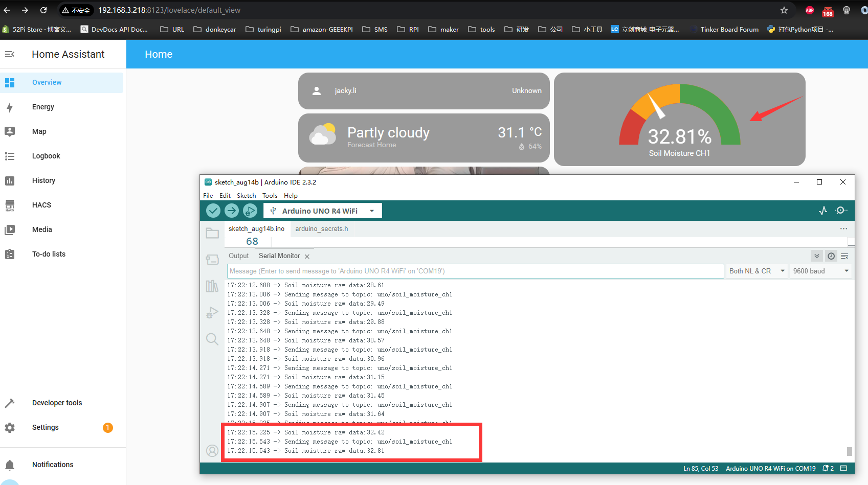Click Ln 85, Col 53 in the status bar
Screen dimensions: 868x485
[701, 468]
